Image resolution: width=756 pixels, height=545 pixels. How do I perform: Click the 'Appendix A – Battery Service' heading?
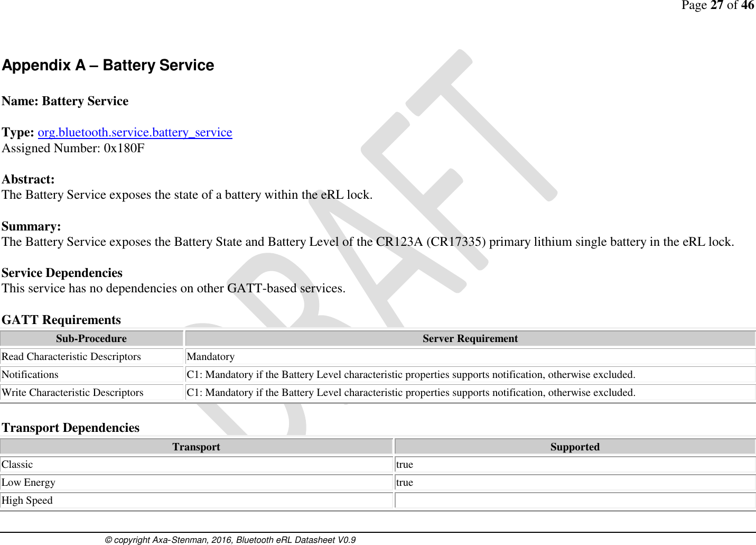(x=108, y=65)
